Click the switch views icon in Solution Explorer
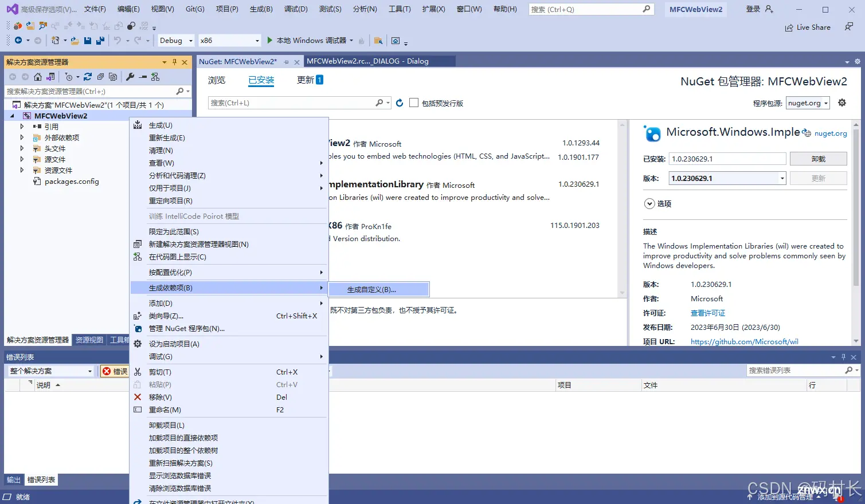 click(50, 77)
